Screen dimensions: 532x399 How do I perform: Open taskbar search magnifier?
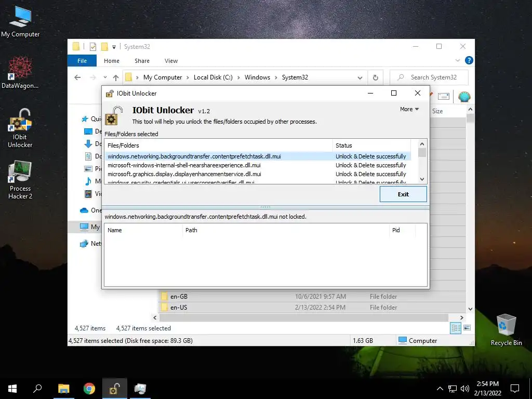point(37,389)
